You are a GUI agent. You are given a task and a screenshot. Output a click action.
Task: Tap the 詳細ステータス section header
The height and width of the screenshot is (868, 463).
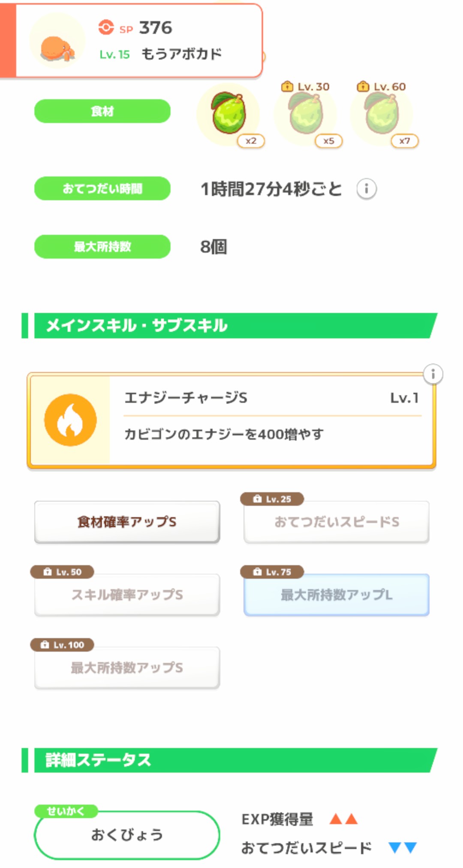coord(231,760)
